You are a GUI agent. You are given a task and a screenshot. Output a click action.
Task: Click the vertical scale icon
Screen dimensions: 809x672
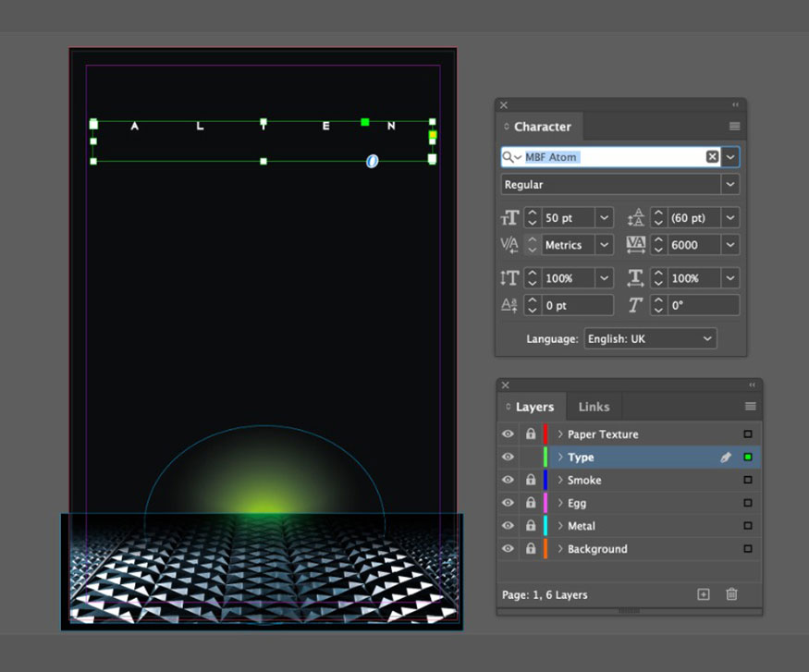pos(509,278)
